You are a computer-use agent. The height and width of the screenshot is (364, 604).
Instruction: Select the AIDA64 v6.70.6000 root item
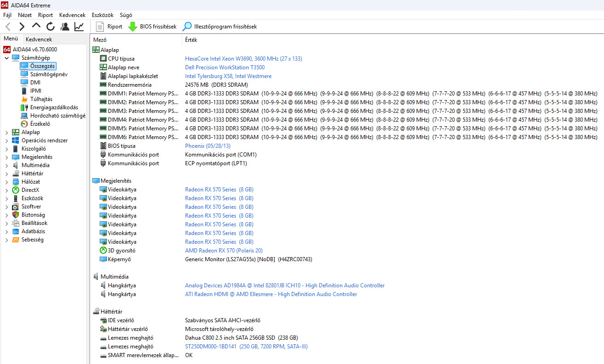click(35, 50)
